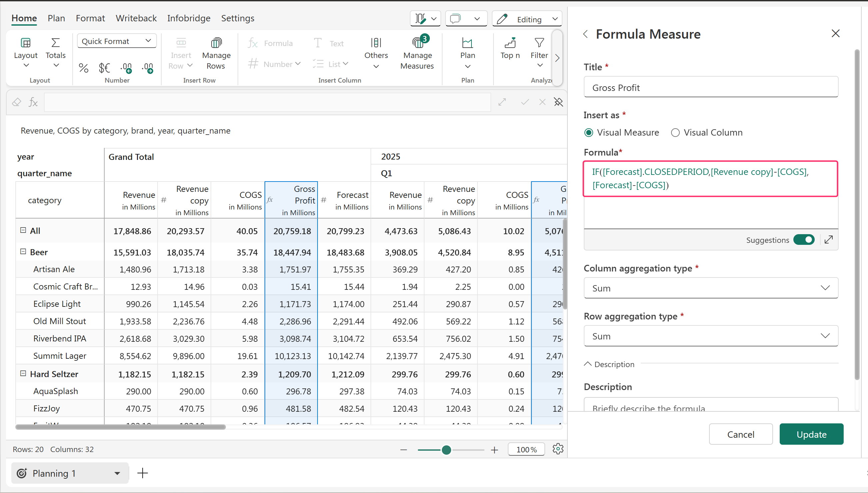
Task: Open the Quick Format dropdown
Action: point(117,41)
